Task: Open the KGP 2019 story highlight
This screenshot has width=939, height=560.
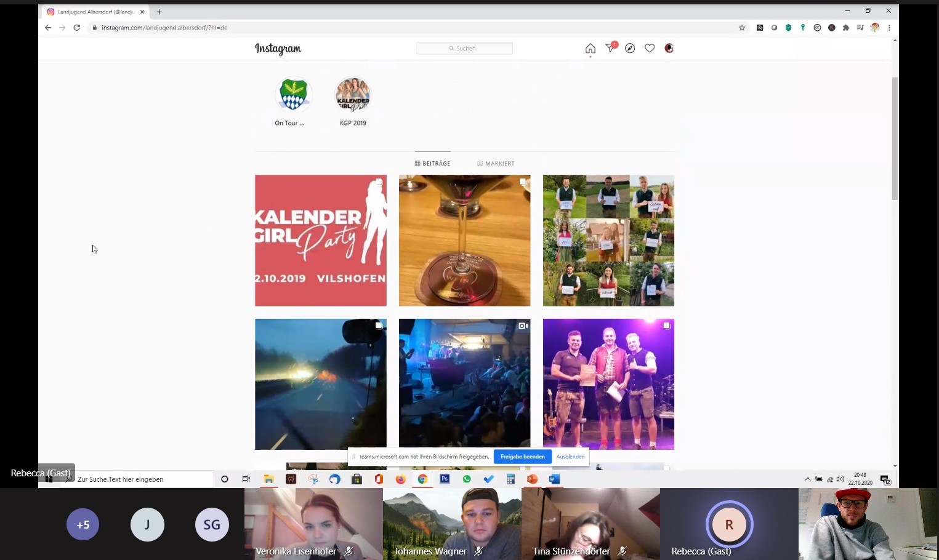Action: click(x=353, y=95)
